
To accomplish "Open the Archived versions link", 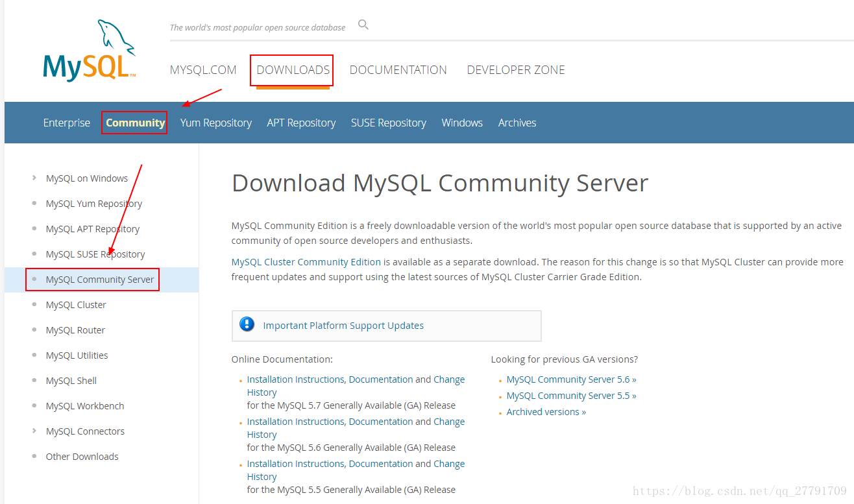I will tap(546, 412).
